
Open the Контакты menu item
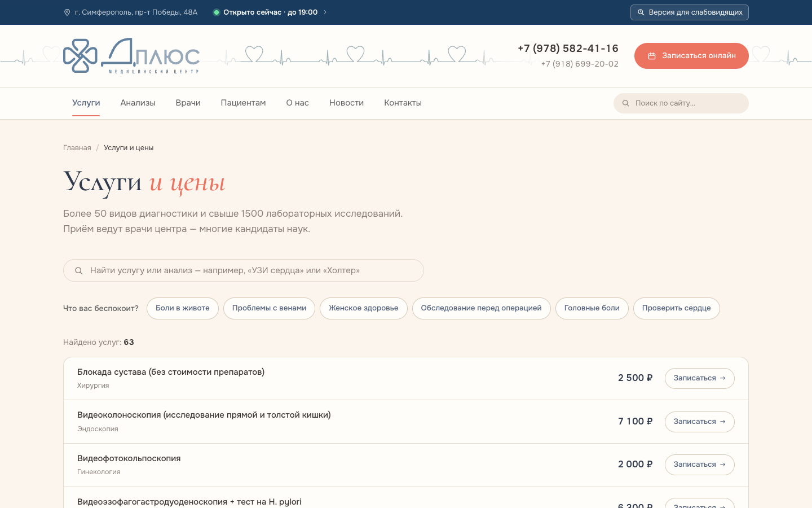click(x=403, y=103)
